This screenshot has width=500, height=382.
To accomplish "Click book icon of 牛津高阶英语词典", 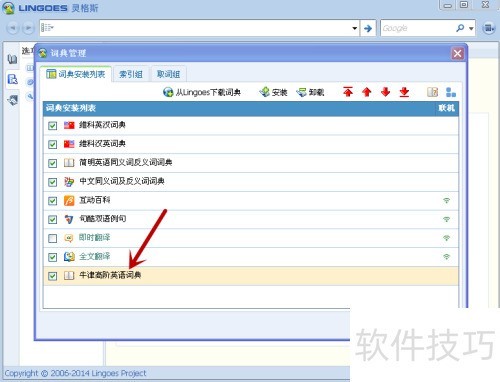I will pos(69,276).
